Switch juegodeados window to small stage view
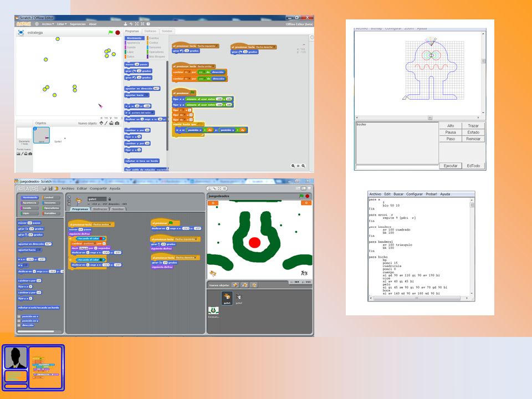 [x=298, y=188]
